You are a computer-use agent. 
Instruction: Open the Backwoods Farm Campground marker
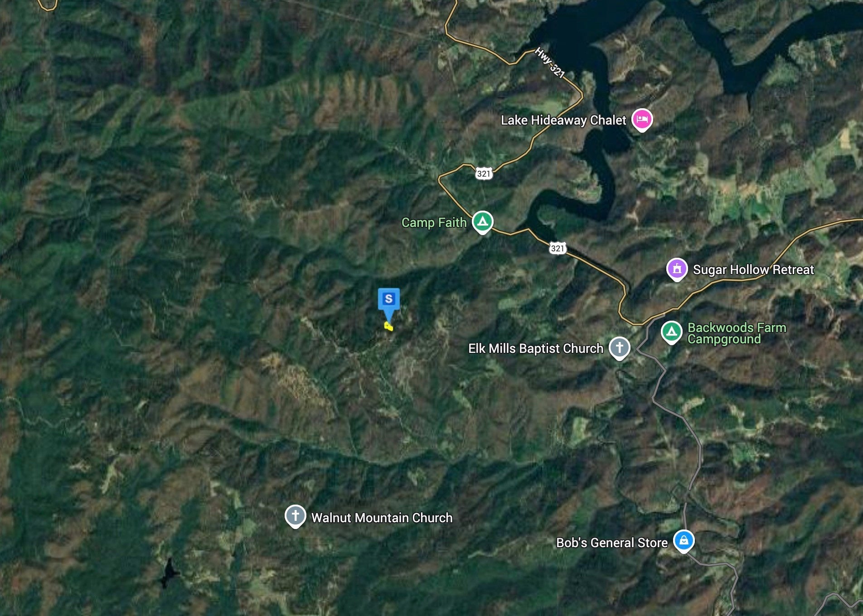point(672,332)
